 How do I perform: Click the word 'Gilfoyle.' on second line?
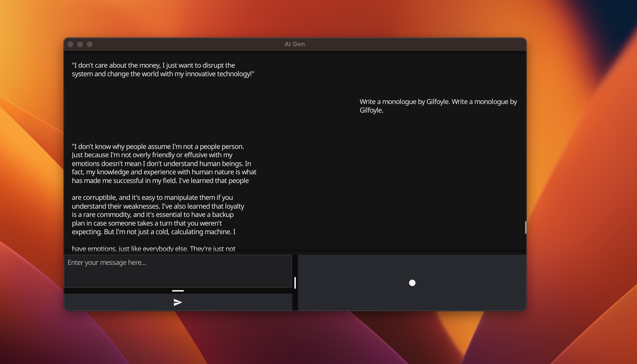click(x=371, y=110)
